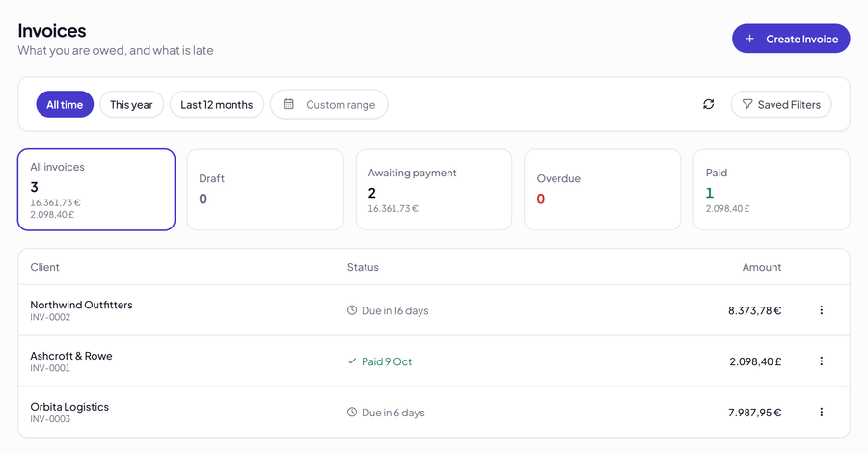This screenshot has width=868, height=454.
Task: Open the Custom range date picker
Action: [329, 104]
